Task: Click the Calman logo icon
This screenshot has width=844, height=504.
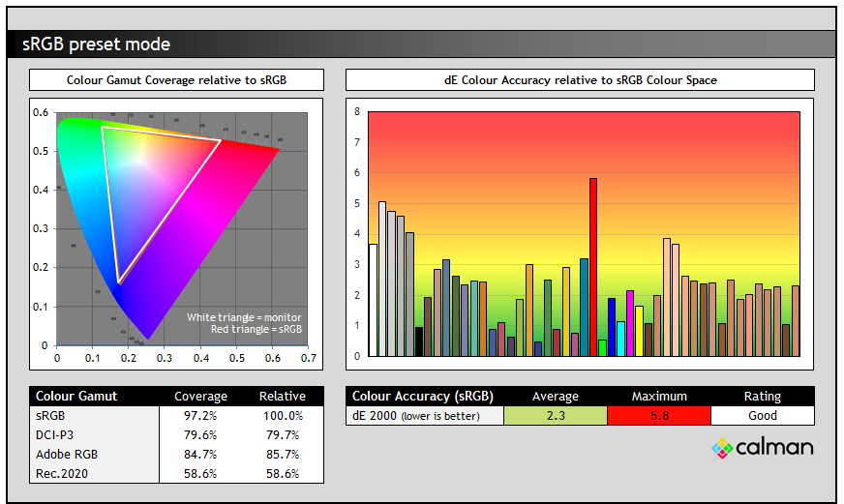Action: tap(721, 448)
